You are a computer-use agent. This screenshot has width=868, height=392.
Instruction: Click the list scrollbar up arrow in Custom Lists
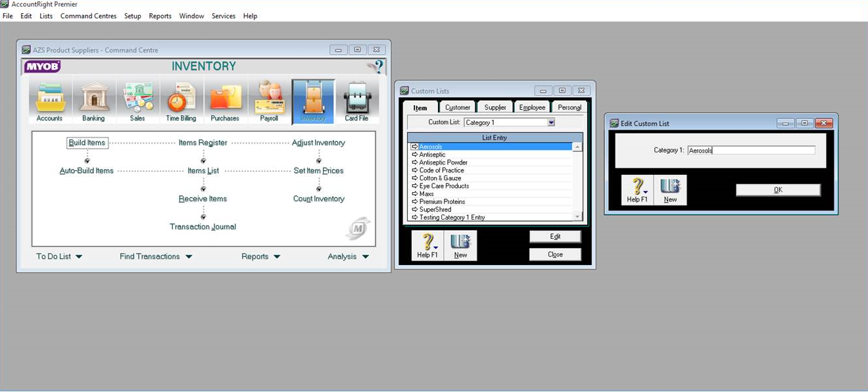(x=577, y=147)
